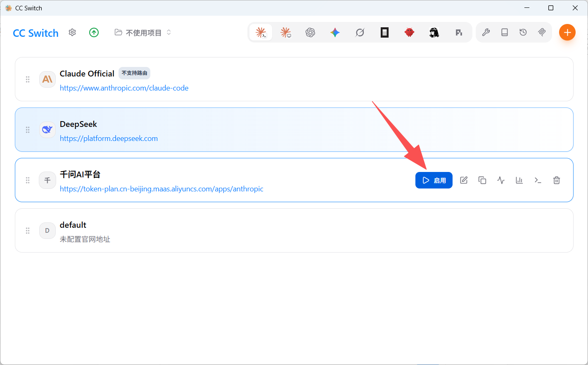Select the gray pixel-block app tab
This screenshot has width=588, height=365.
pos(459,32)
